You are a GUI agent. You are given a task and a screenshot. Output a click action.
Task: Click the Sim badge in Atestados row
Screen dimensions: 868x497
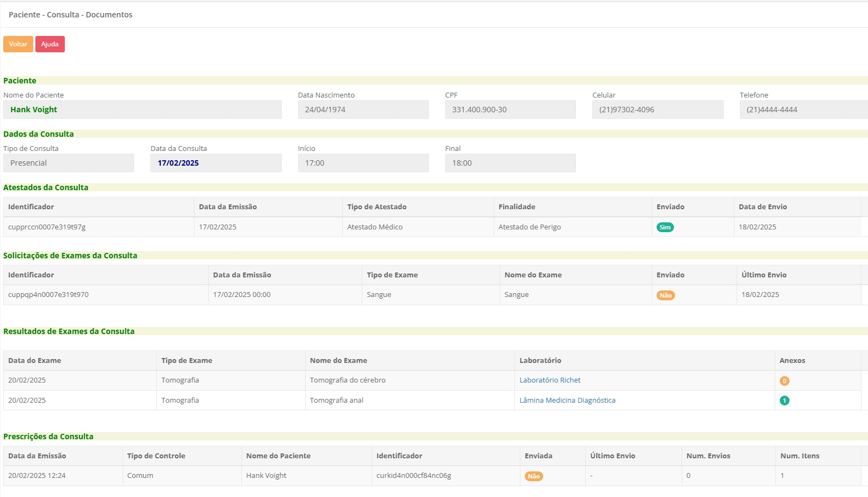665,227
